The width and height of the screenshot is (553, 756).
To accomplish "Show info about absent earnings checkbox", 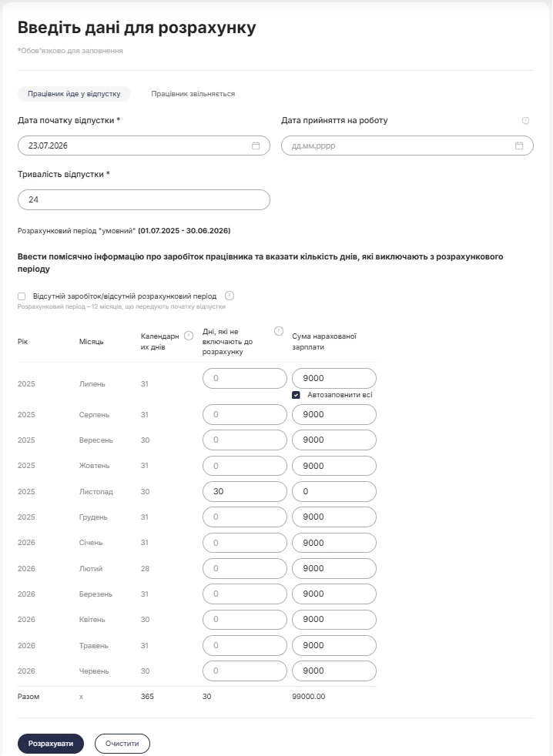I will 230,296.
